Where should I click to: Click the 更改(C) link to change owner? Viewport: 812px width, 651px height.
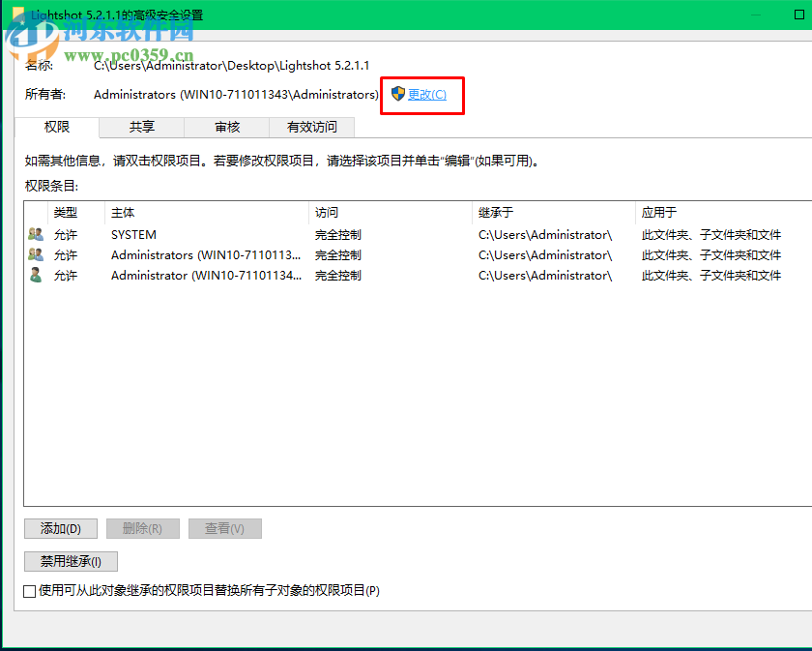[428, 94]
